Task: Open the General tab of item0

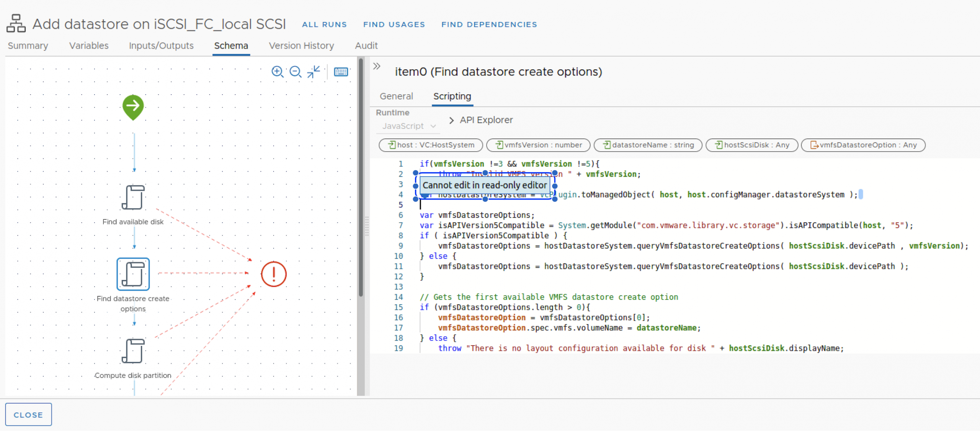Action: pyautogui.click(x=396, y=96)
